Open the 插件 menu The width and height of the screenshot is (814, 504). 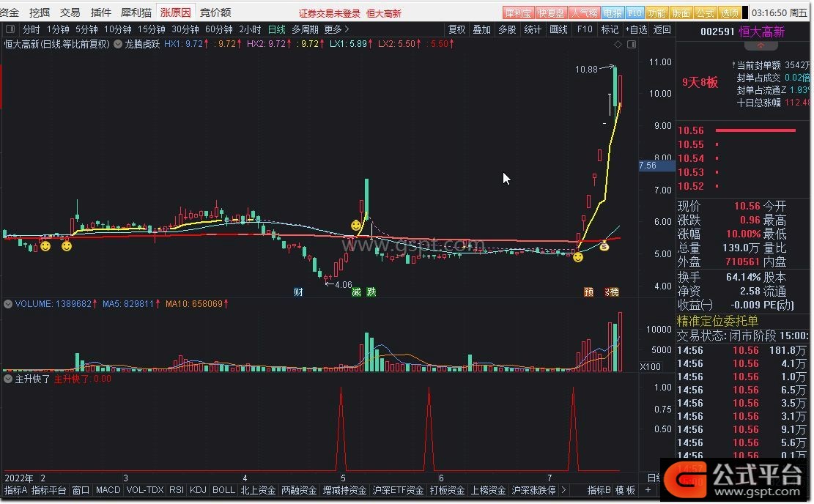tap(100, 12)
